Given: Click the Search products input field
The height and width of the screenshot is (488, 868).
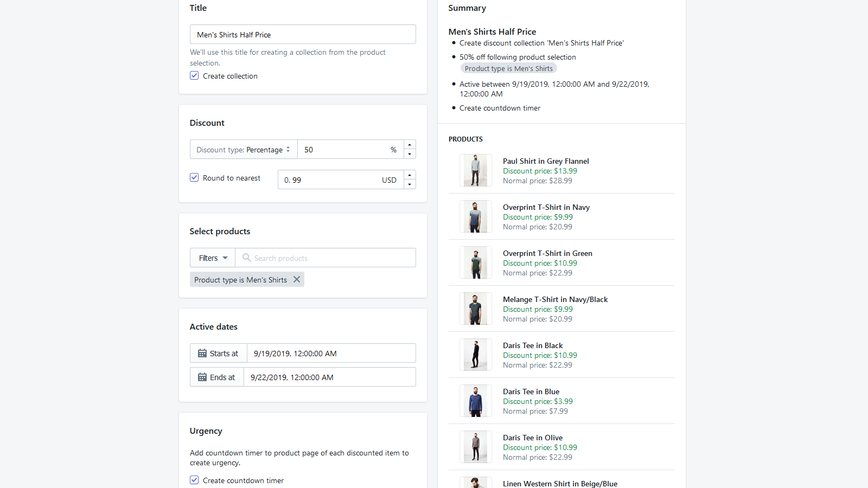Looking at the screenshot, I should click(325, 258).
